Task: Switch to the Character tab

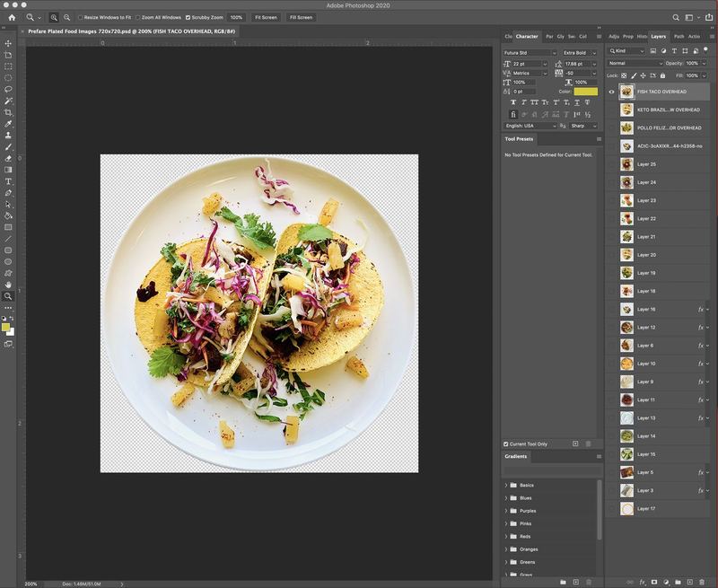Action: coord(527,36)
